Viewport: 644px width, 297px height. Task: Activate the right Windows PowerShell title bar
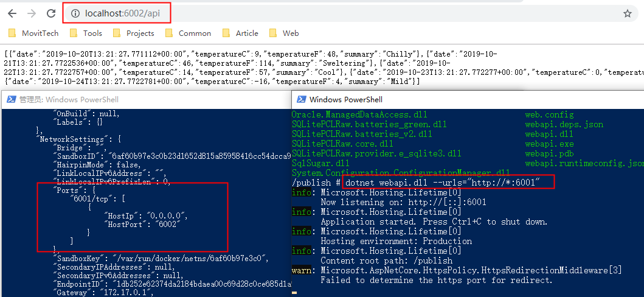(468, 99)
